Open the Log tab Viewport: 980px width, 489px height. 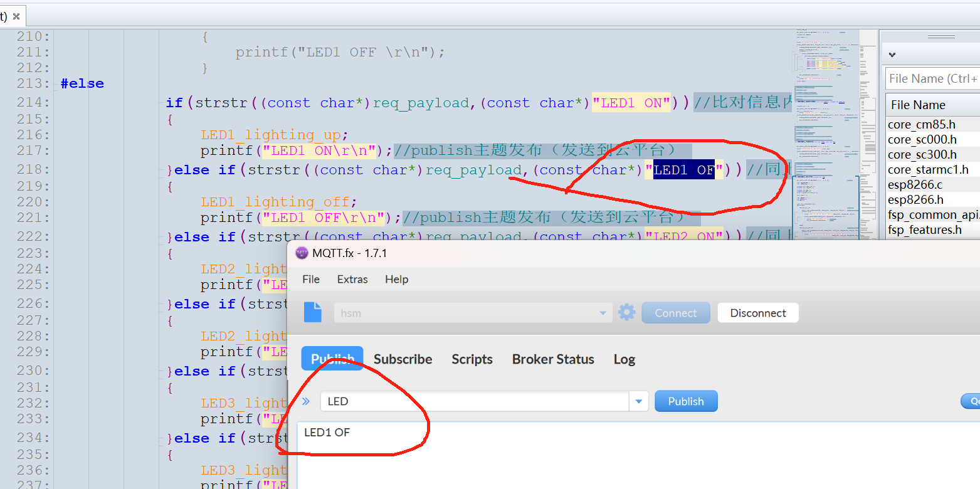pyautogui.click(x=624, y=359)
